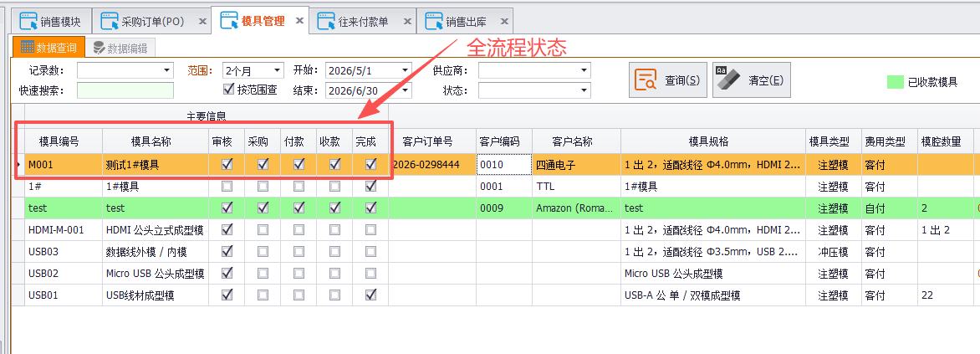
Task: Toggle 审核 checkbox for HDMI-M-001 row
Action: 227,229
